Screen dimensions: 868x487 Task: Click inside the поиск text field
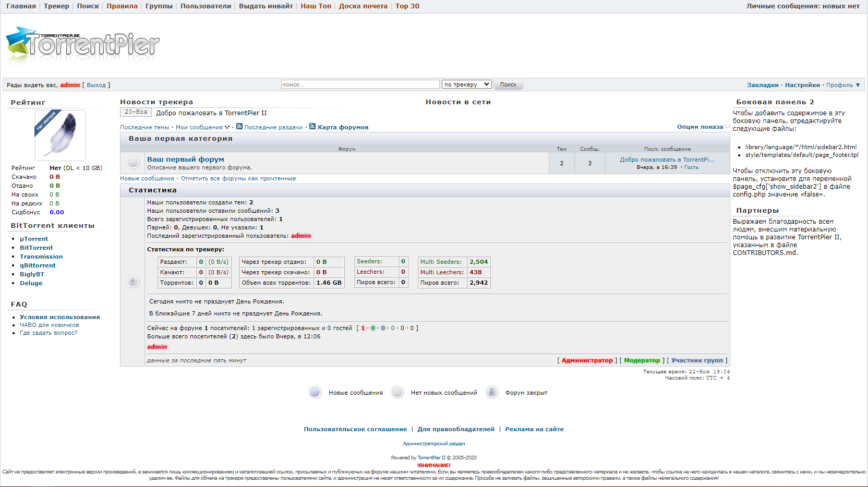click(x=360, y=84)
